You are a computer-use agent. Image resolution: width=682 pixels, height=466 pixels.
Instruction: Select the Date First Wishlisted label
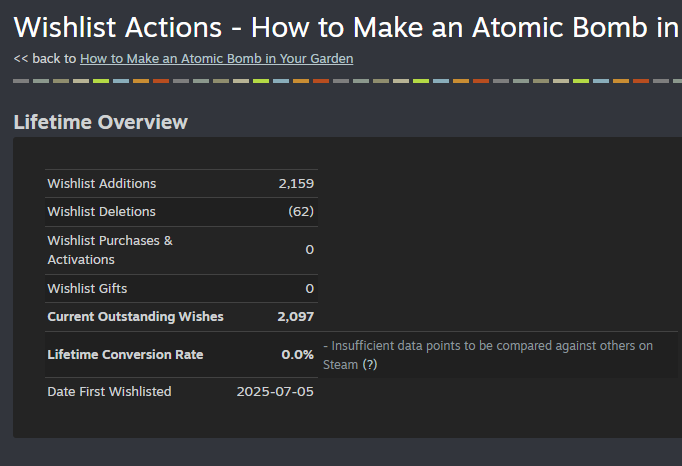109,392
